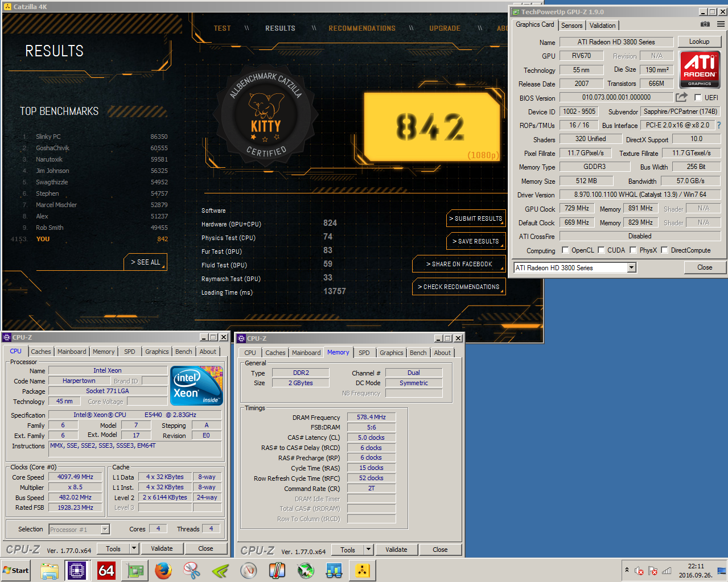The image size is (728, 582).
Task: Open the Mainboard tab in left CPU-Z window
Action: click(72, 352)
